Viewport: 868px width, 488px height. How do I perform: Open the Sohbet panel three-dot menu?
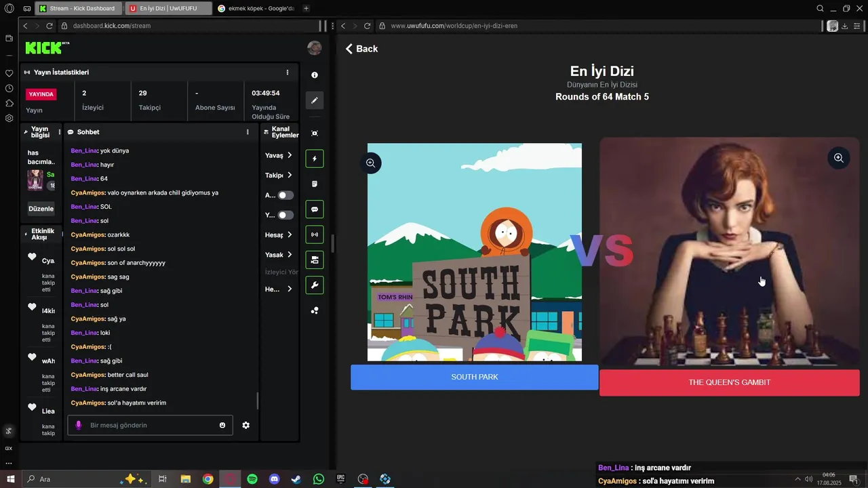click(248, 132)
